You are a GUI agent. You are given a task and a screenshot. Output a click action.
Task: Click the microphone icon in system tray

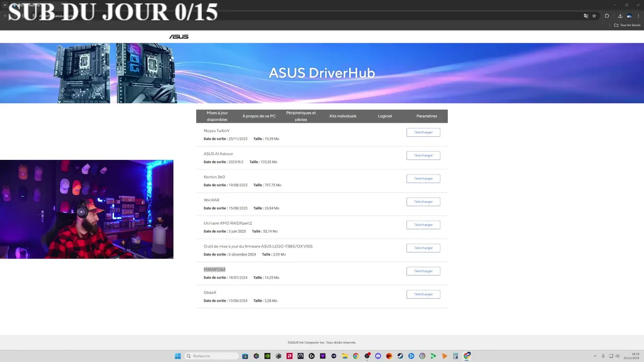tap(603, 356)
